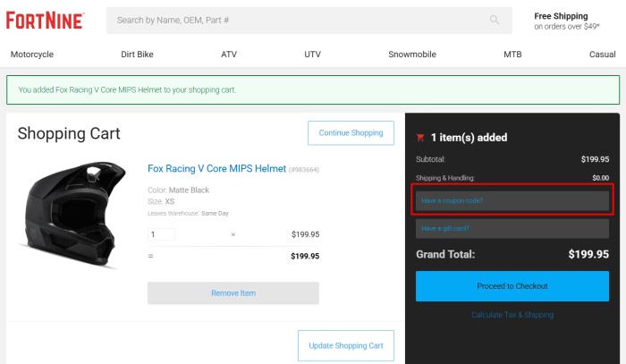626x364 pixels.
Task: Click the Color: Matte Black text
Action: coord(179,190)
